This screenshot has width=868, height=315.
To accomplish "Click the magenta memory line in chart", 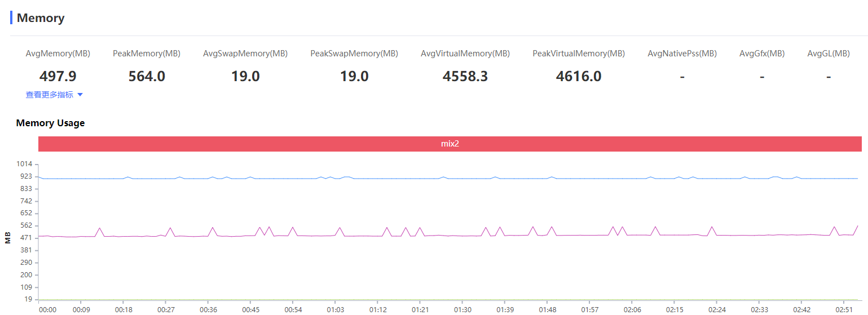I will [x=395, y=236].
